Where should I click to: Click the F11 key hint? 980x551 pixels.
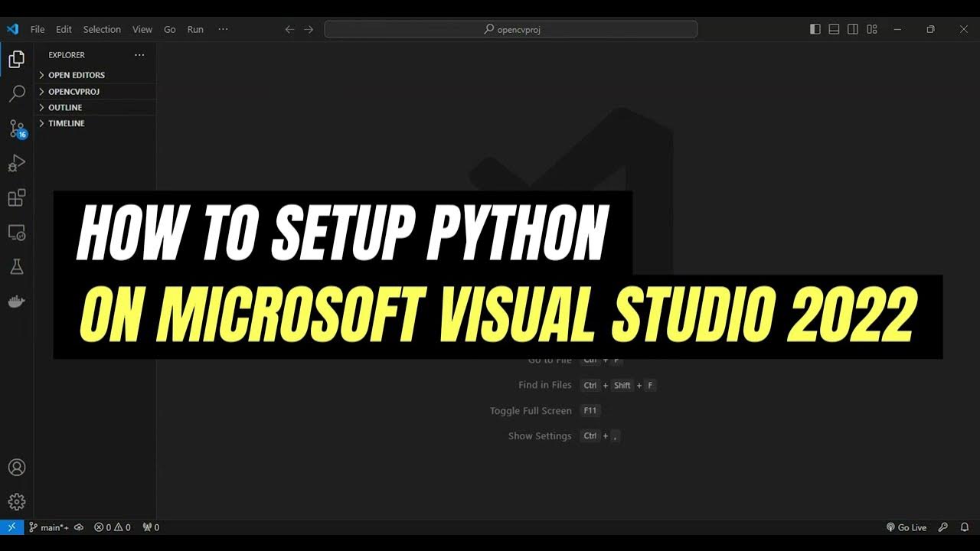(x=590, y=411)
